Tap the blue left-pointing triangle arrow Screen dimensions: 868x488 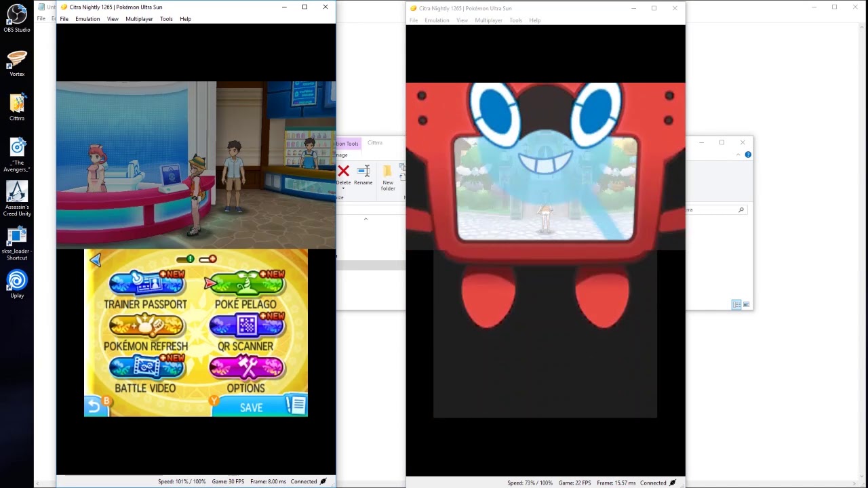(96, 260)
